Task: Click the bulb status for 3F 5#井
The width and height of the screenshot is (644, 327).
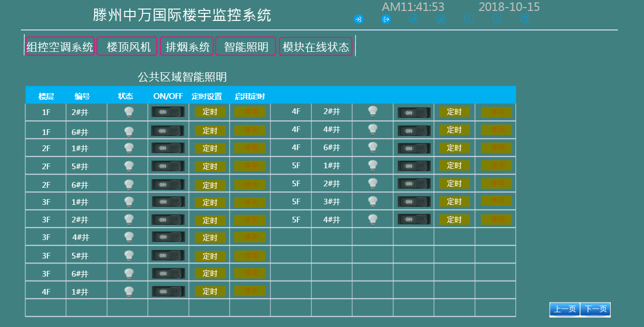Action: pos(129,256)
